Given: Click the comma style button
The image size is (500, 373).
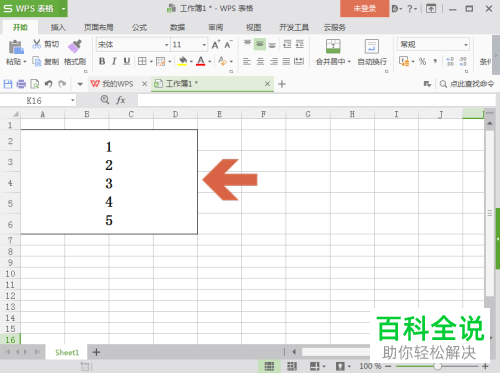Looking at the screenshot, I should pos(435,61).
